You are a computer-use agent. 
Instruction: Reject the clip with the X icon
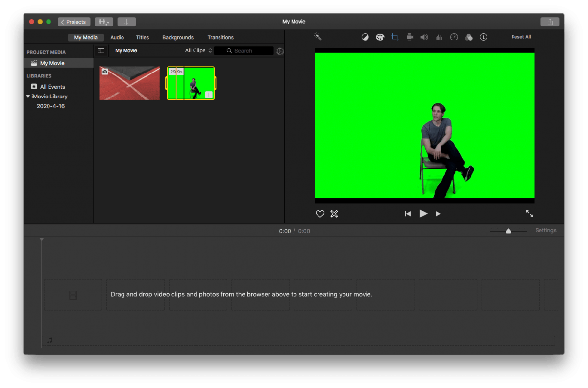[334, 214]
